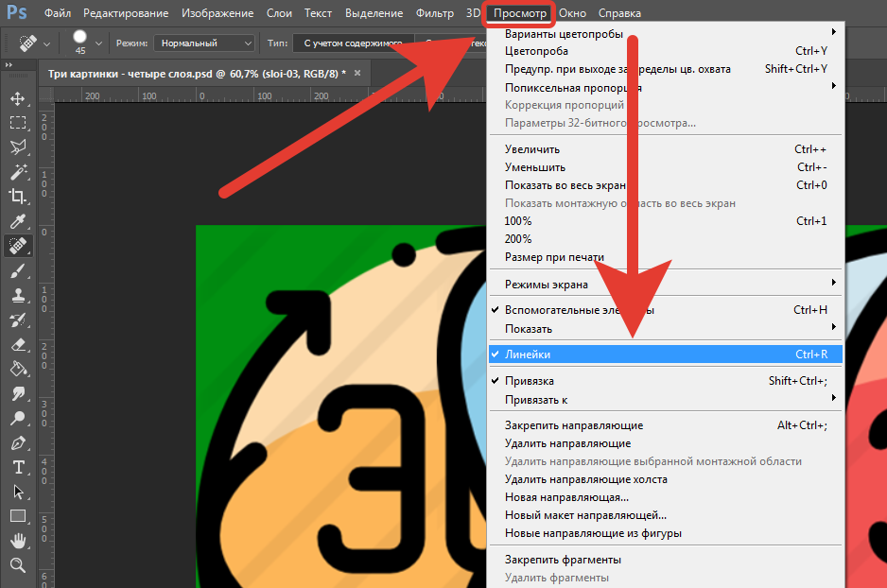The width and height of the screenshot is (887, 588).
Task: Expand the toolbar with the double-arrow icon
Action: pyautogui.click(x=9, y=65)
